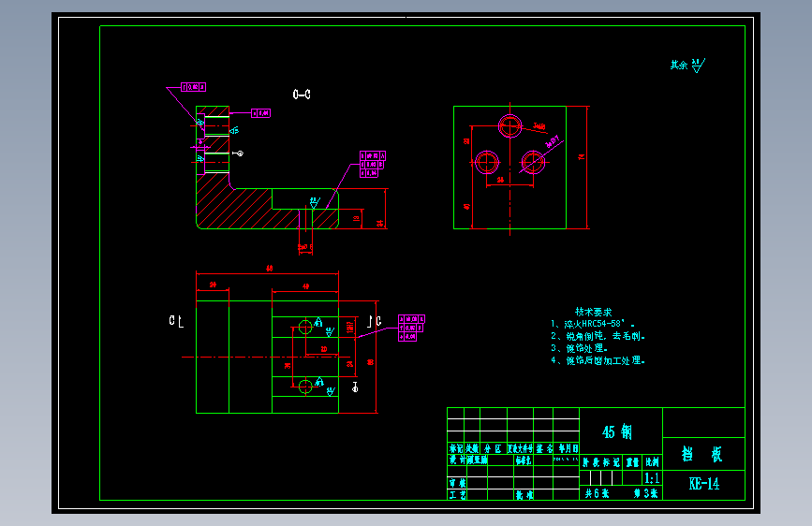812x526 pixels.
Task: Click the top hole circle in the three-hole view
Action: pyautogui.click(x=510, y=125)
